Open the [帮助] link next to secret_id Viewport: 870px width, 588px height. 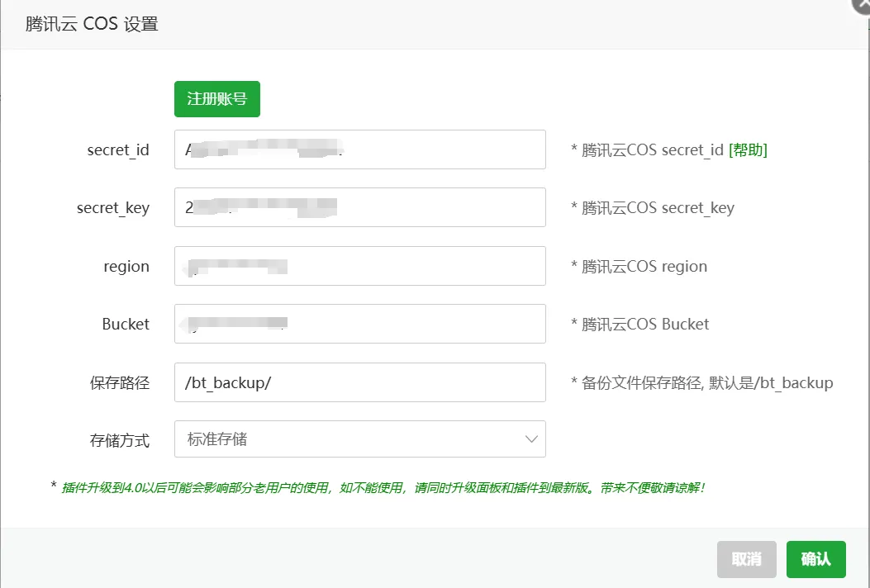[748, 149]
